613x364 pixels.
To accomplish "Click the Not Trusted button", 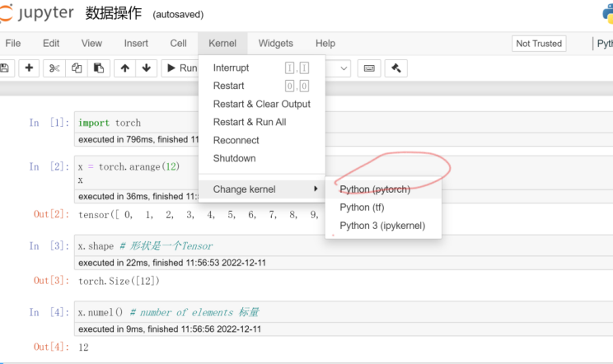I will click(x=539, y=44).
